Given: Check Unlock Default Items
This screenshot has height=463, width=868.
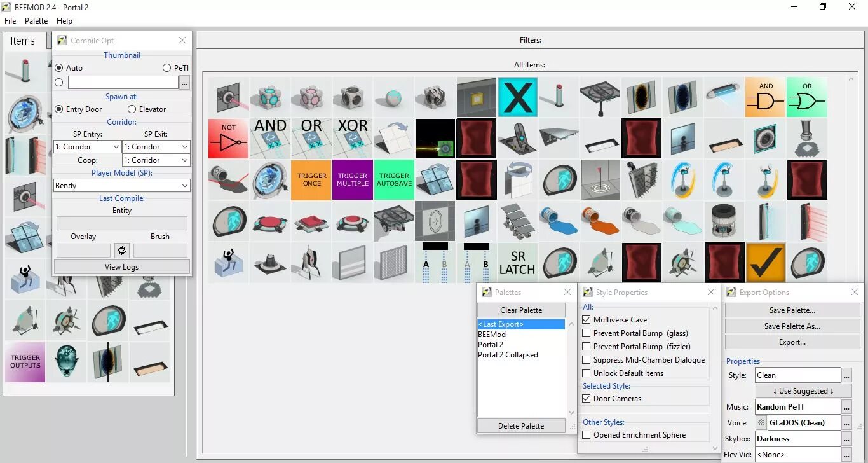Looking at the screenshot, I should 587,373.
